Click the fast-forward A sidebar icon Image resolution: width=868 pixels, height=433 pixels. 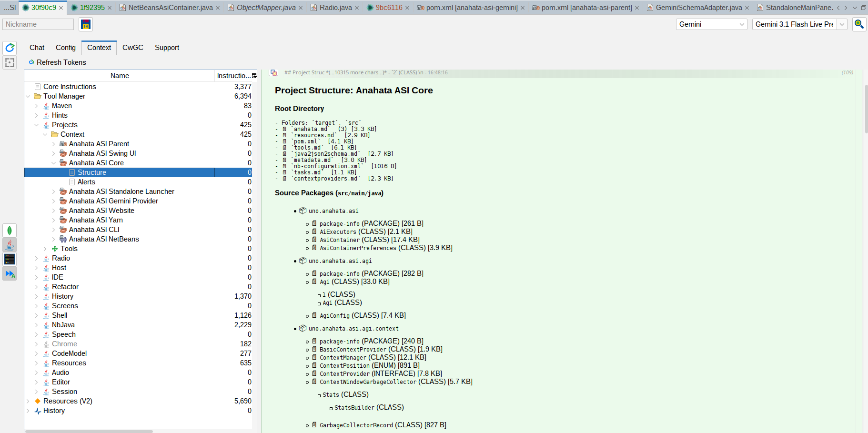click(10, 274)
